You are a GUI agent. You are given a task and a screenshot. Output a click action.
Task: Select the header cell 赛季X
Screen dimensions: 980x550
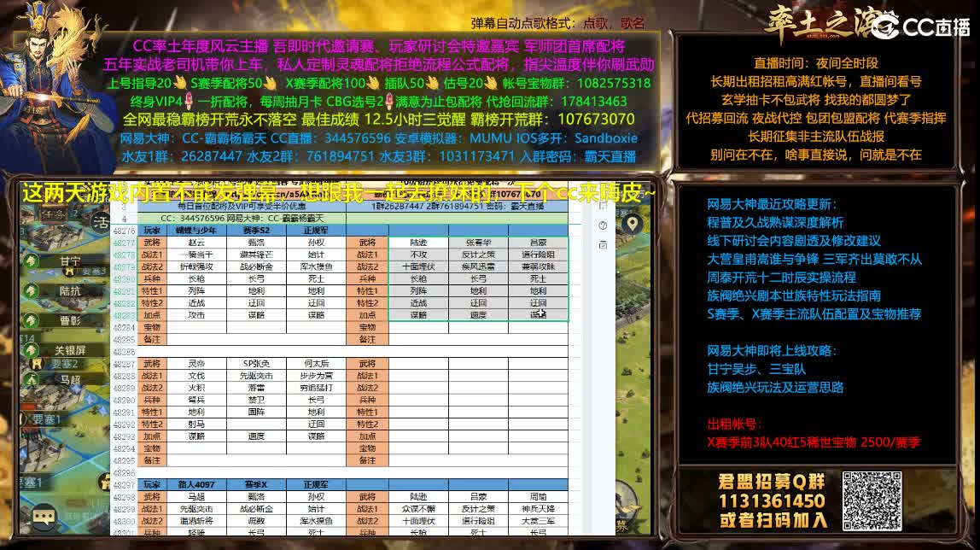click(x=256, y=485)
